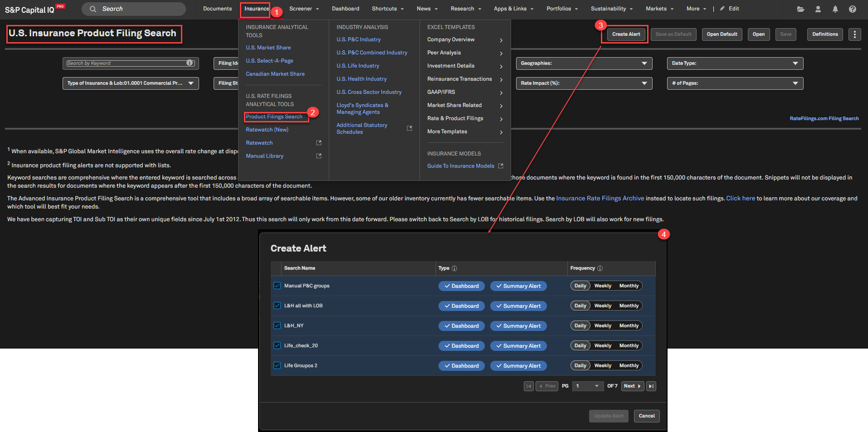This screenshot has height=432, width=868.
Task: Click the info icon beside Type header
Action: click(x=454, y=268)
